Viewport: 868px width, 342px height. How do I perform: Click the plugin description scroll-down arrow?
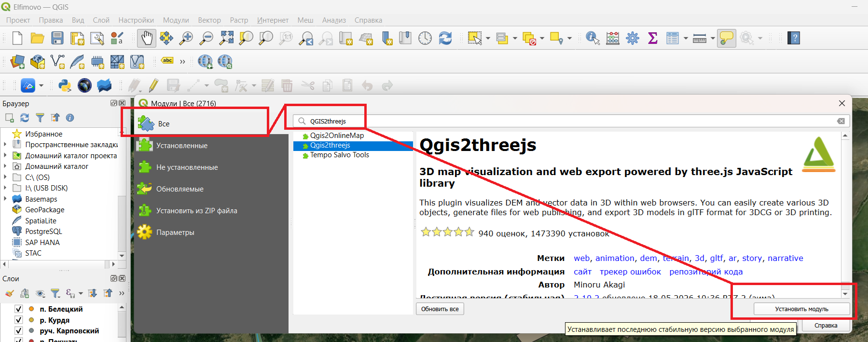tap(845, 294)
